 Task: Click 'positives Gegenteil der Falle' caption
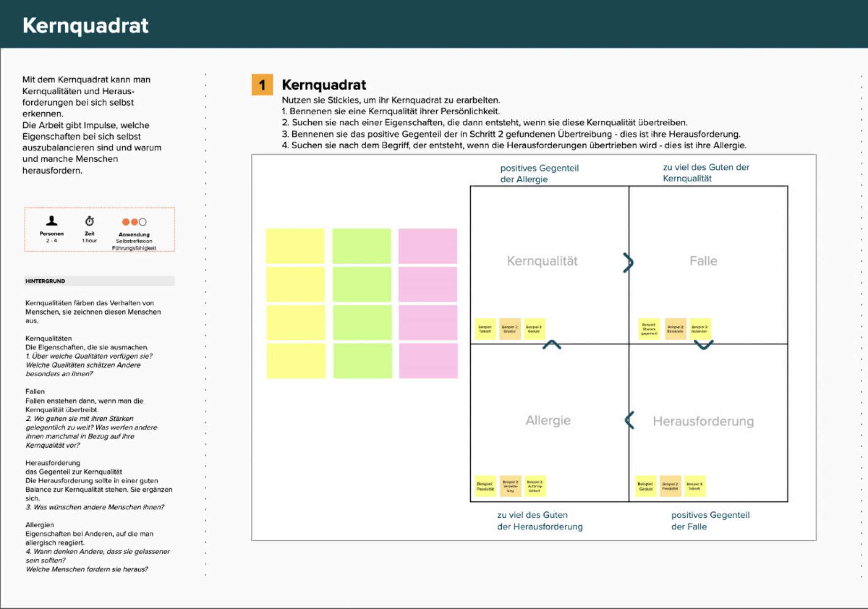[x=710, y=521]
